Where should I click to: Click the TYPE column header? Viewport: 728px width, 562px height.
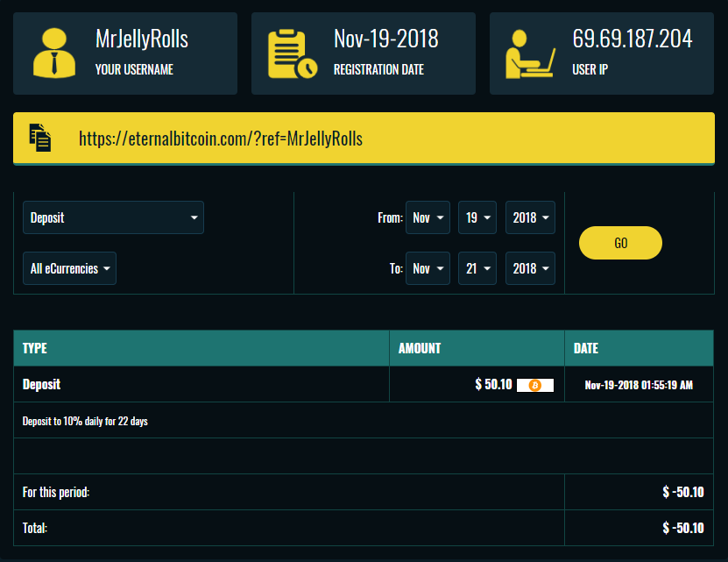[35, 348]
